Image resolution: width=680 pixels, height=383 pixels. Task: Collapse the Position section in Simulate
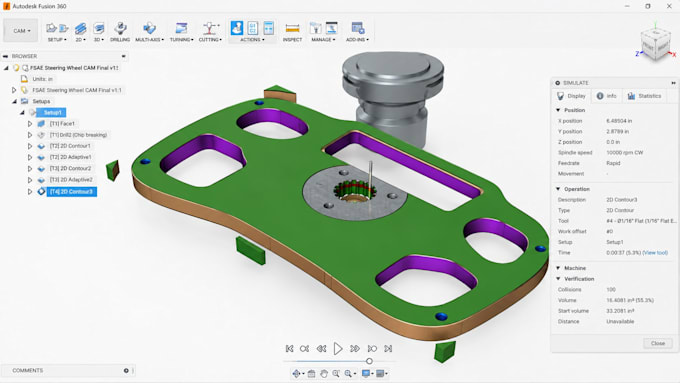coord(558,110)
